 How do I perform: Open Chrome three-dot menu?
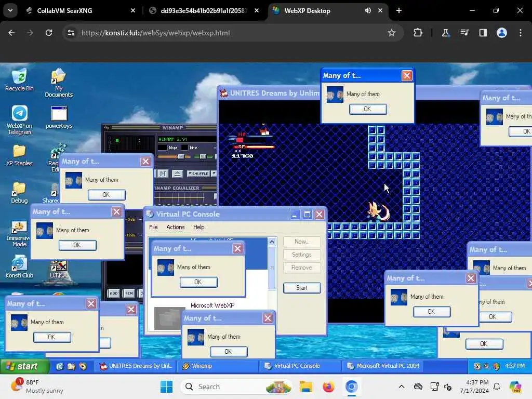coord(520,33)
